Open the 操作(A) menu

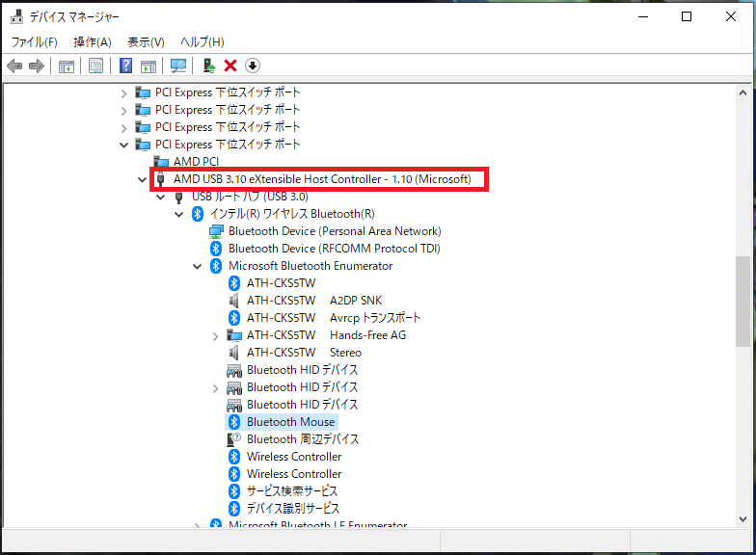[x=93, y=42]
